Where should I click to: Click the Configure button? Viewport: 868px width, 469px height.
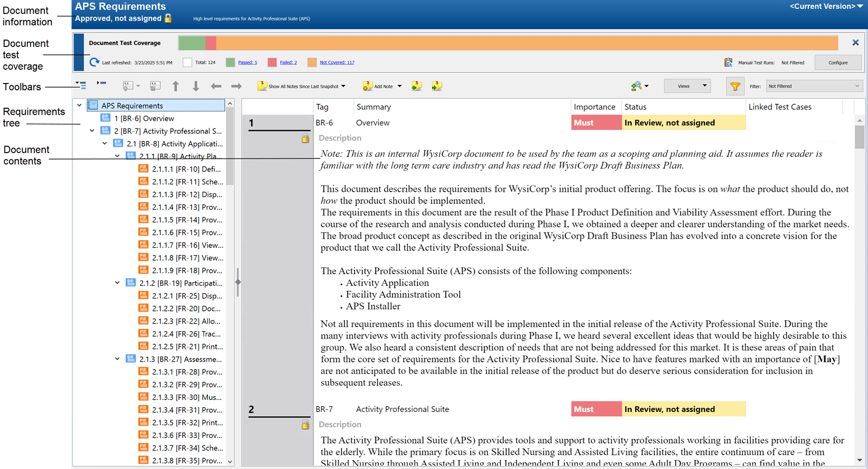837,62
